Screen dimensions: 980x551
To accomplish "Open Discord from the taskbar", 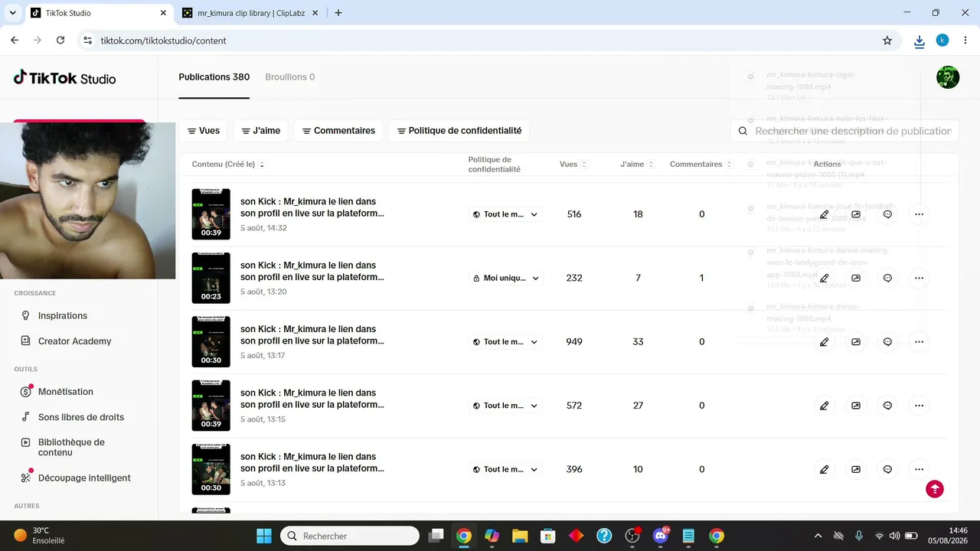I will point(661,536).
